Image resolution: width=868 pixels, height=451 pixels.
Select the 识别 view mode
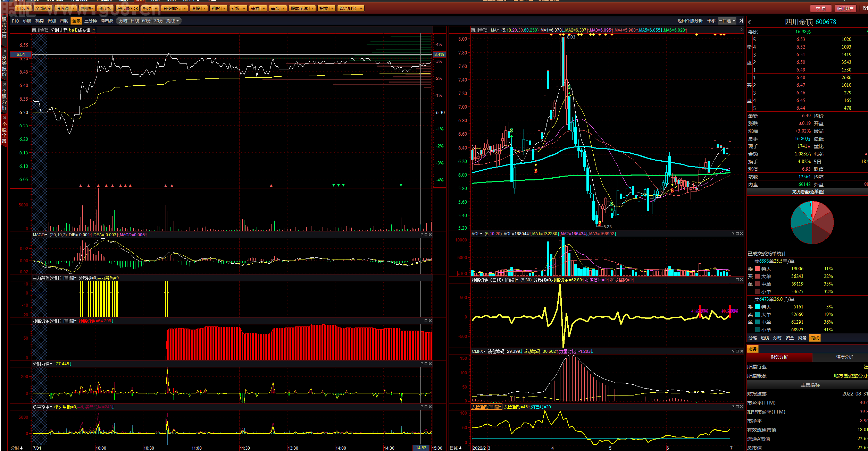tap(52, 21)
